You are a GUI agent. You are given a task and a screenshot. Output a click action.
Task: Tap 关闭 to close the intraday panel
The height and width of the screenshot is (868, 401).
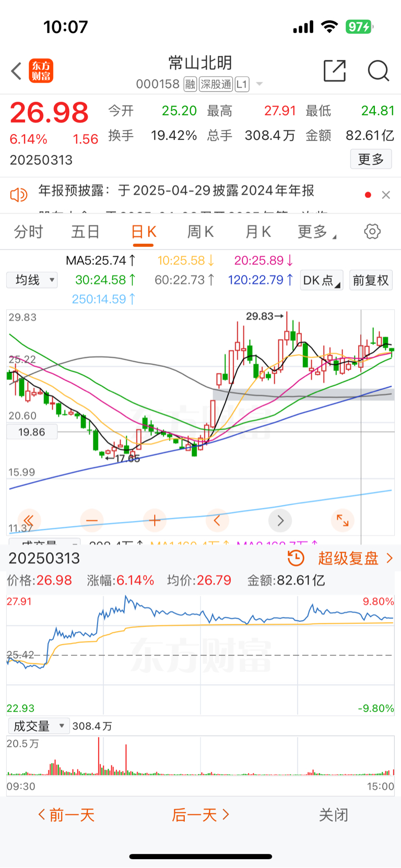334,815
